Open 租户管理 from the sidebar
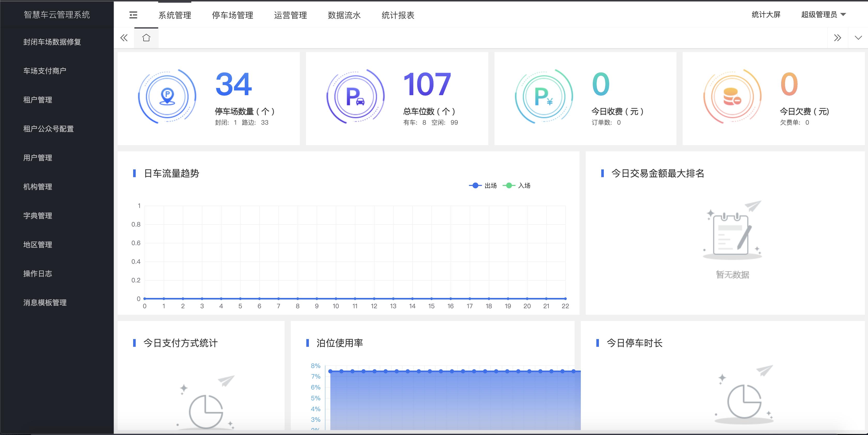Viewport: 868px width, 435px height. click(37, 100)
